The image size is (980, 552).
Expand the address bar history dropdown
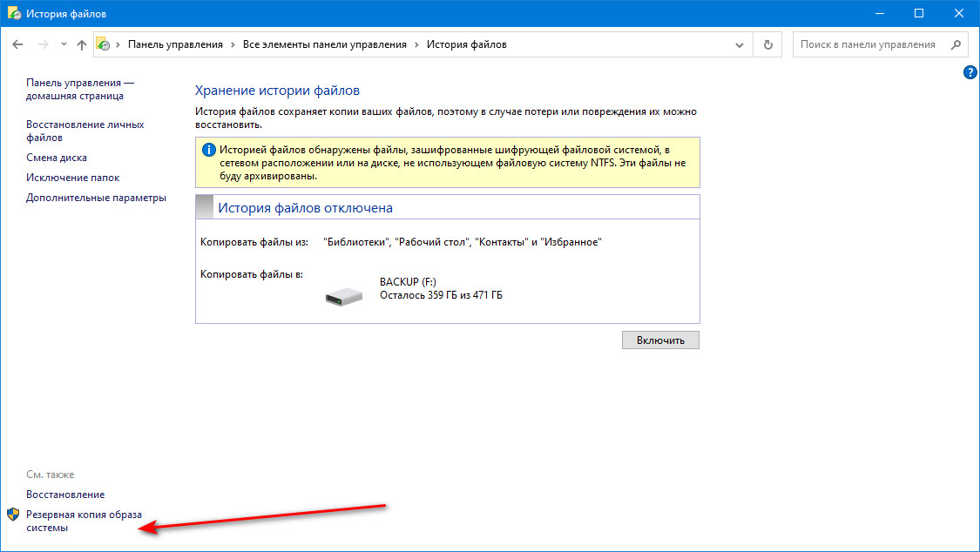(740, 44)
